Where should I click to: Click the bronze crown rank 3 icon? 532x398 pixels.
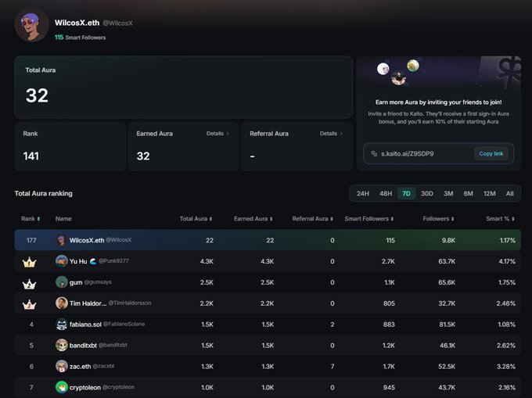tap(29, 304)
